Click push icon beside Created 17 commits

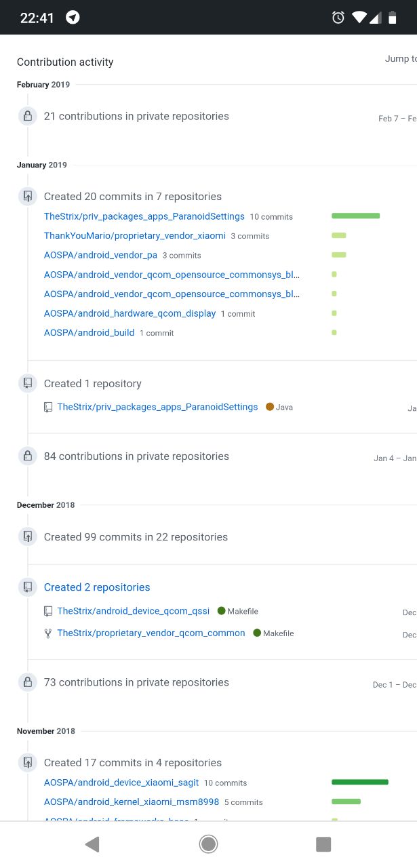point(28,762)
